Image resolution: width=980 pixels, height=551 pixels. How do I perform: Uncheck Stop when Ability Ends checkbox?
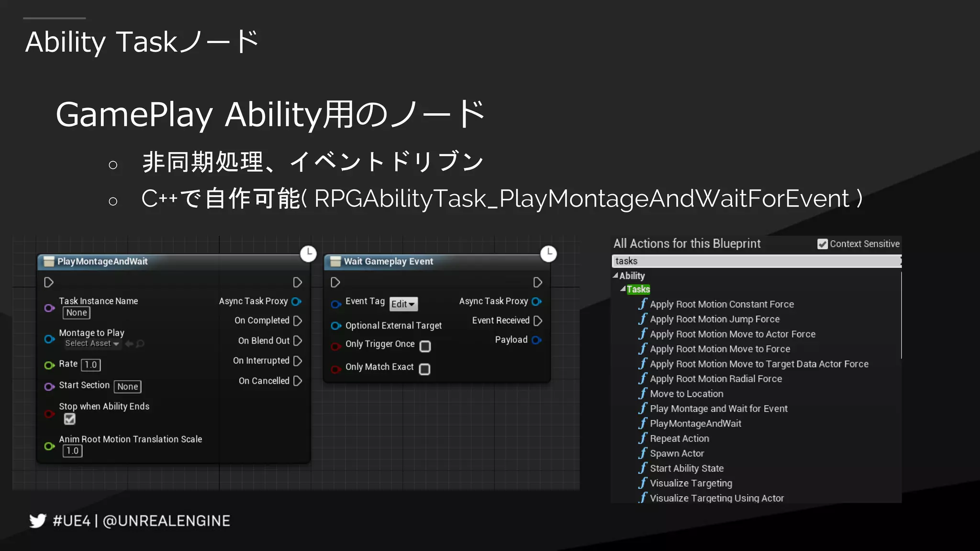tap(70, 419)
